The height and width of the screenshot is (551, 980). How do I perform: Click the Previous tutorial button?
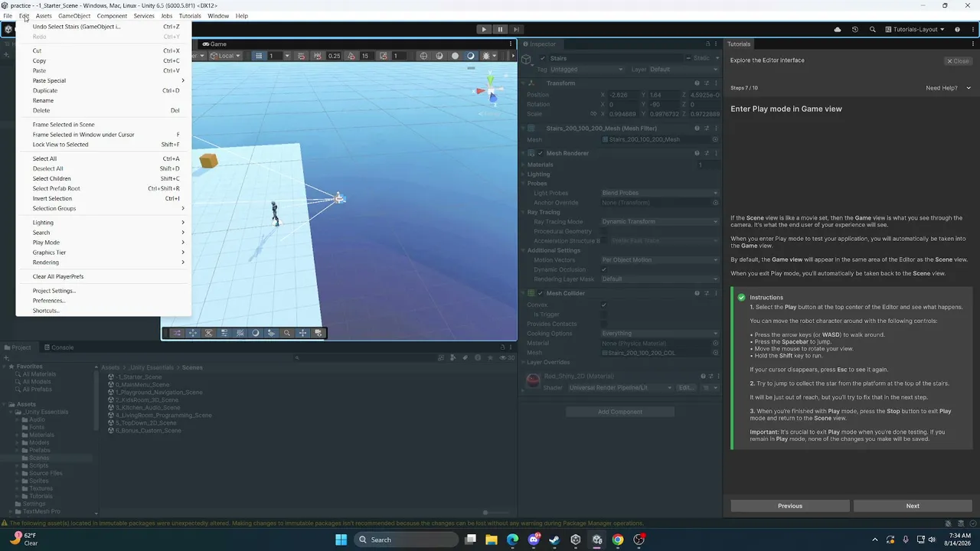[x=790, y=506]
